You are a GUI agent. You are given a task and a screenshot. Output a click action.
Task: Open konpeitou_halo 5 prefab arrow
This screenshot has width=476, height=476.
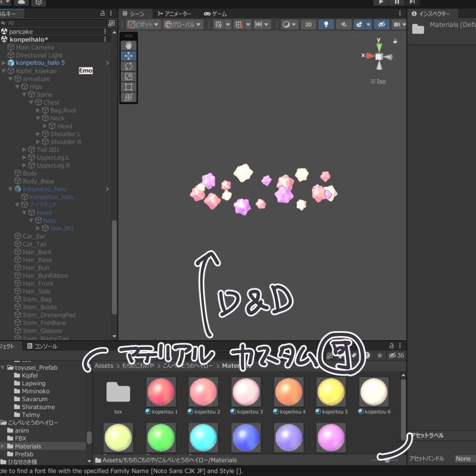107,63
